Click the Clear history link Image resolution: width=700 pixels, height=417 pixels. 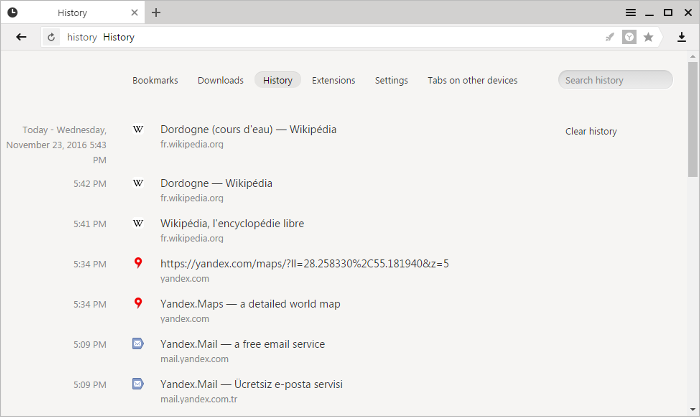pos(591,131)
